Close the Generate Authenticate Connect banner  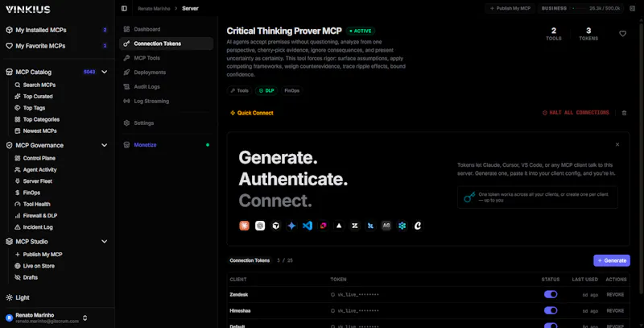click(x=617, y=144)
